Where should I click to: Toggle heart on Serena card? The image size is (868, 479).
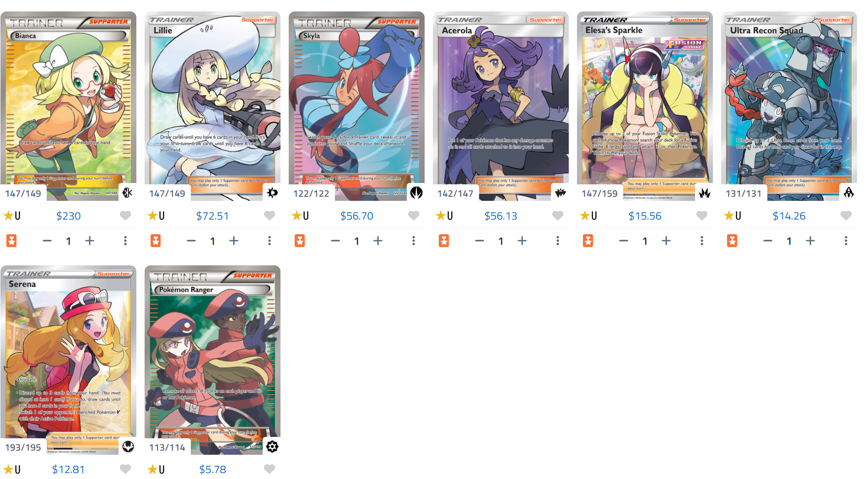(x=125, y=469)
